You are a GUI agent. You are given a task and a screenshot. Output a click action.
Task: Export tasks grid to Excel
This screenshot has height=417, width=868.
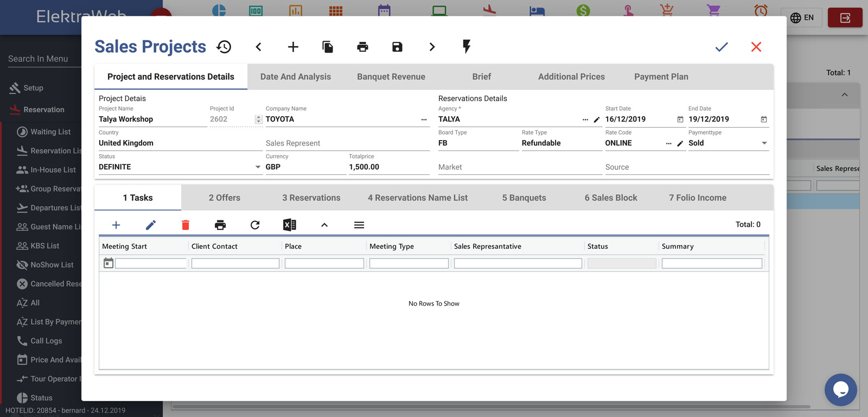coord(290,225)
